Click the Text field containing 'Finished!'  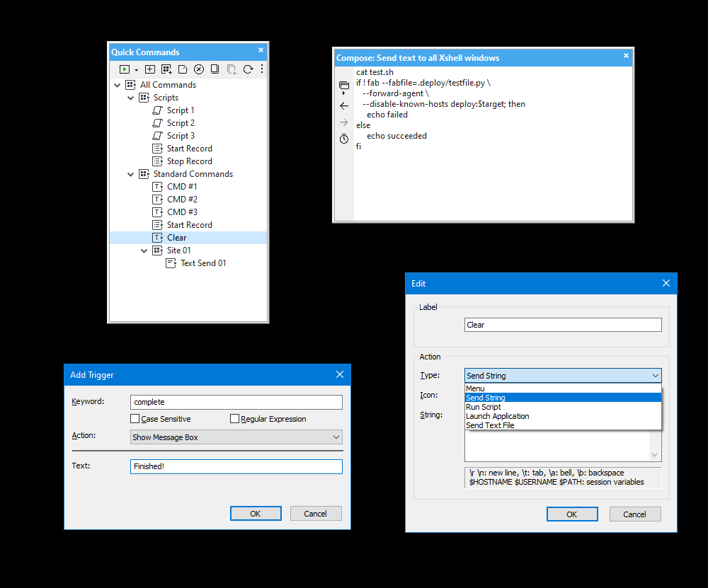coord(236,466)
